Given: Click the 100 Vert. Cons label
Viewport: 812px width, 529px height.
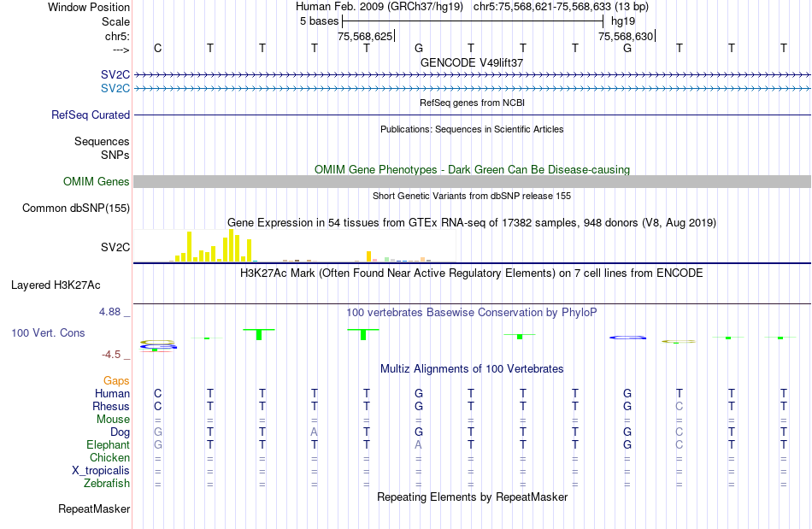Looking at the screenshot, I should click(x=48, y=332).
